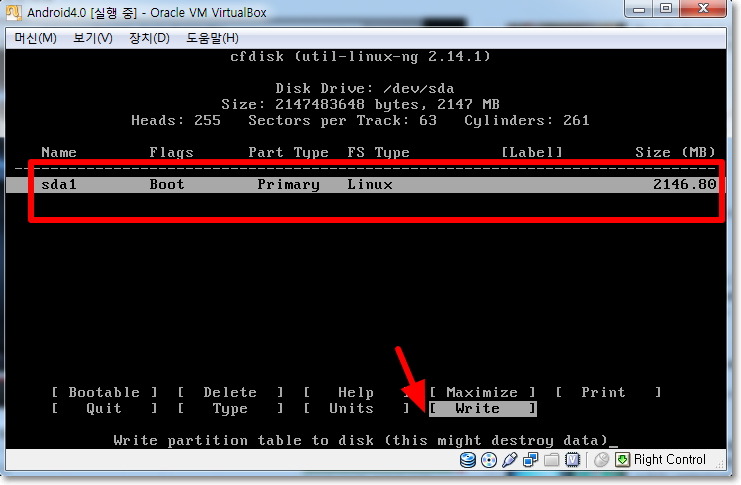Select the Bootable option in cfdisk
This screenshot has width=741, height=485.
104,392
